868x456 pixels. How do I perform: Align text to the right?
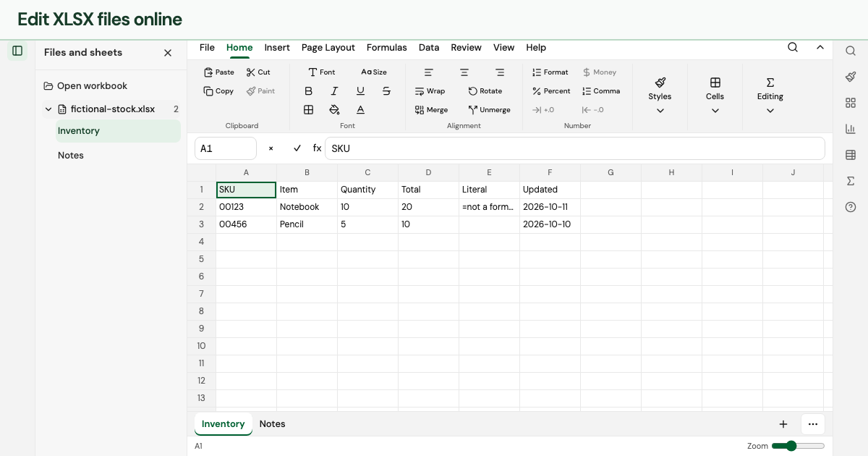pos(500,72)
